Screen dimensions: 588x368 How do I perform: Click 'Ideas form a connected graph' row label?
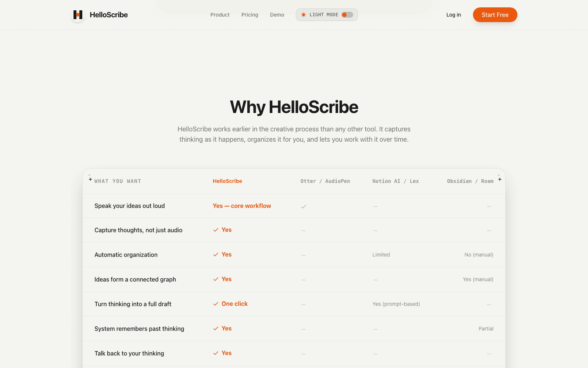click(135, 279)
